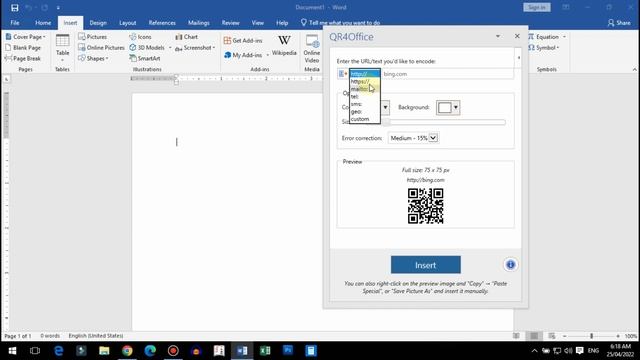Open File Explorer from the taskbar

[104, 351]
